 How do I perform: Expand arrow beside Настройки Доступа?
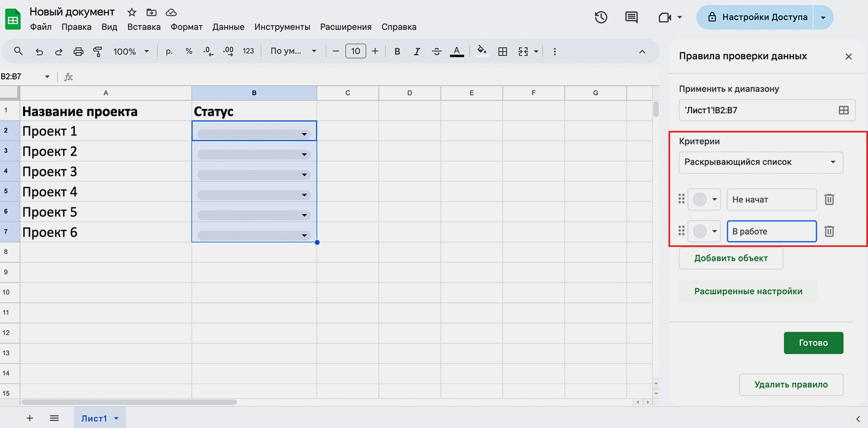point(823,17)
